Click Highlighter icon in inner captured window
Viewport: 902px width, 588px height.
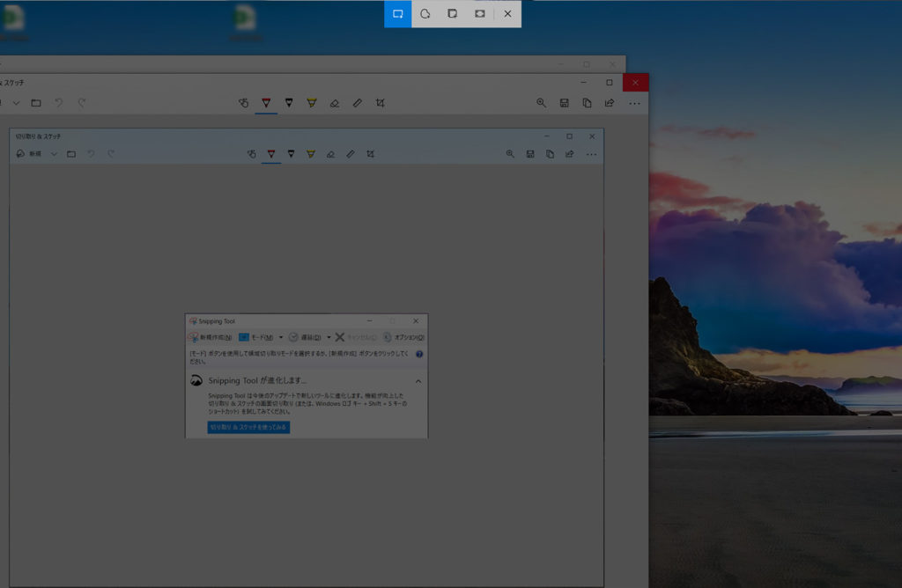coord(311,154)
